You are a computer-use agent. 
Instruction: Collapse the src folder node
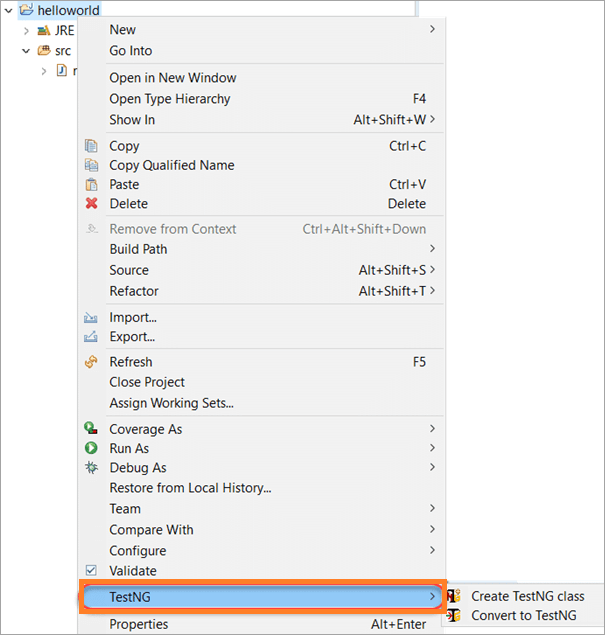coord(26,51)
